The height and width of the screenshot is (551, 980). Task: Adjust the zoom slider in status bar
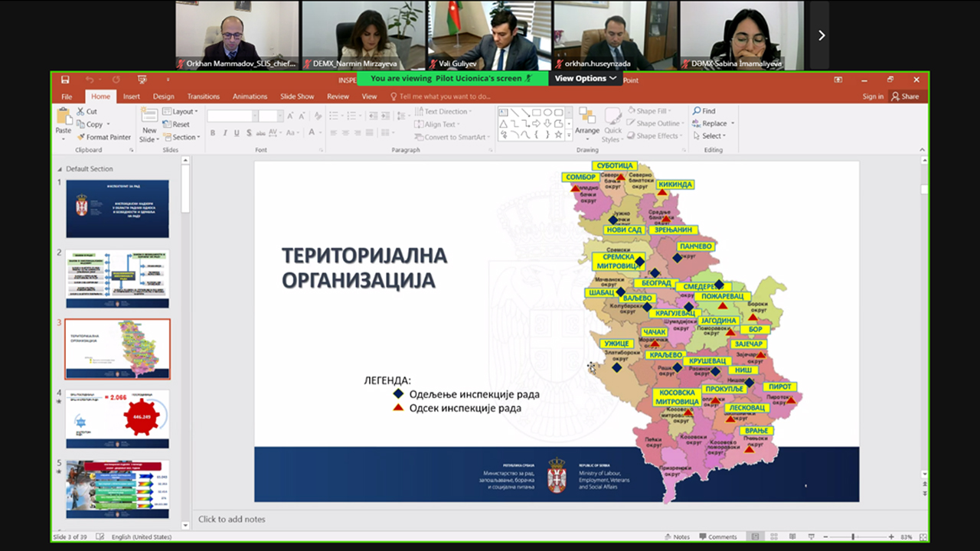point(853,536)
